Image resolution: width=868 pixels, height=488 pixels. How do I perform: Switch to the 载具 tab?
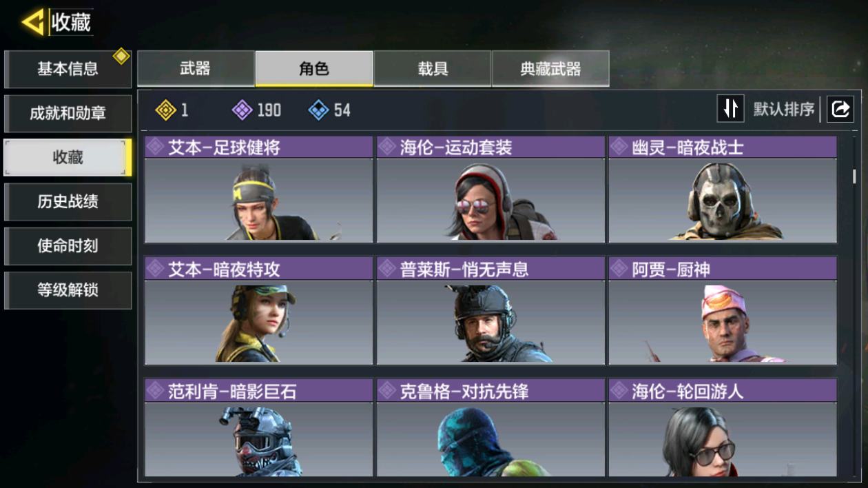pyautogui.click(x=433, y=68)
